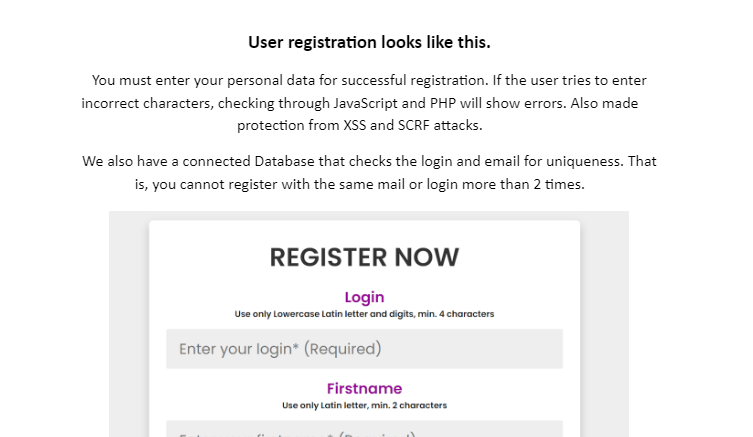Click the Firstname hint about min. 2 characters
This screenshot has height=437, width=753.
coord(364,405)
